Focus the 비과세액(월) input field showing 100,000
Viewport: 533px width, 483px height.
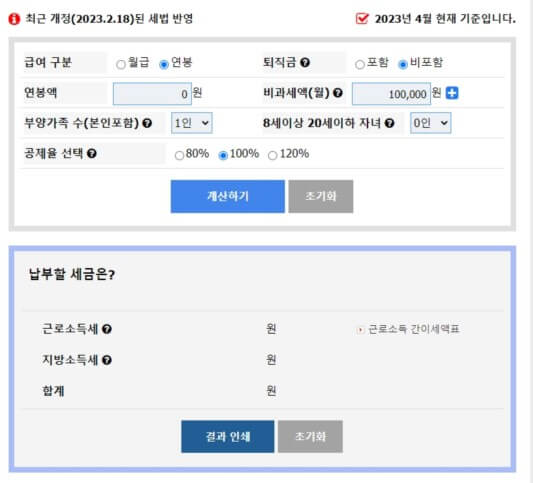(391, 93)
